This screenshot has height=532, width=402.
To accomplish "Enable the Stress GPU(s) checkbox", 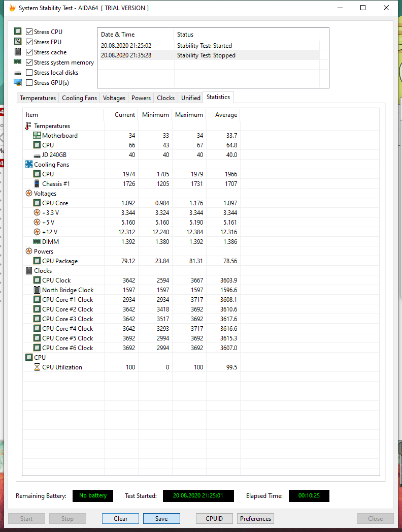I will 29,82.
